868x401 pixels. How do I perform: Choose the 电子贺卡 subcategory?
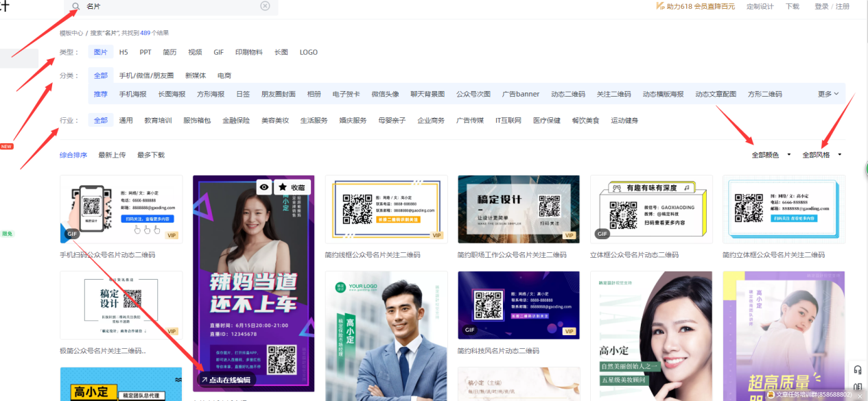coord(347,94)
